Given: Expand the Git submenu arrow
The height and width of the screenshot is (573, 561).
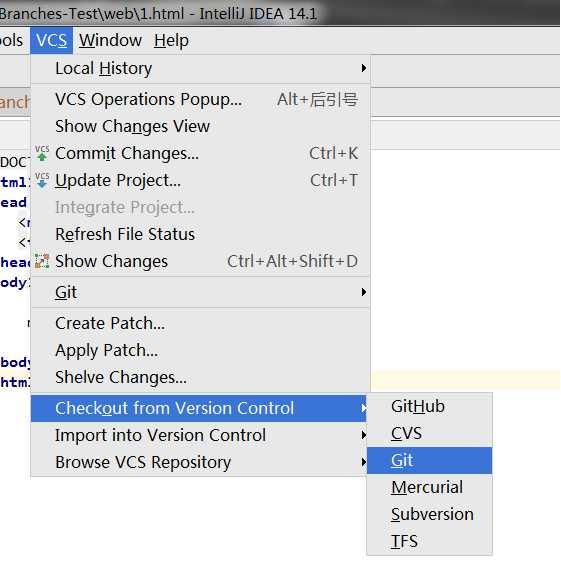Looking at the screenshot, I should 363,292.
